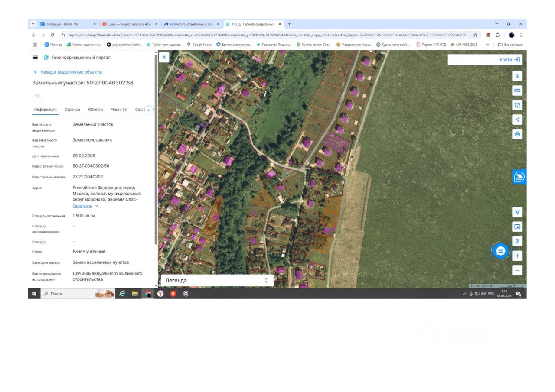The width and height of the screenshot is (555, 392).
Task: Expand the Легенда legend panel
Action: pyautogui.click(x=217, y=280)
